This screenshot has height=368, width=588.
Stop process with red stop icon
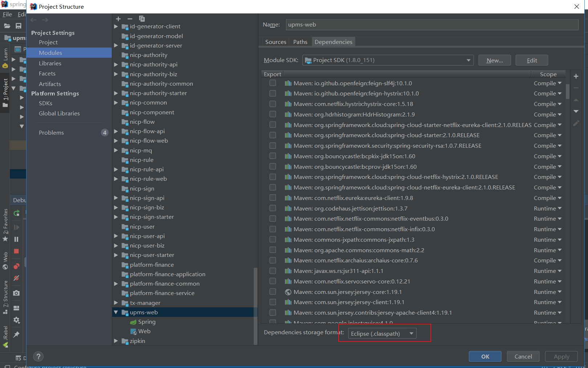[16, 251]
